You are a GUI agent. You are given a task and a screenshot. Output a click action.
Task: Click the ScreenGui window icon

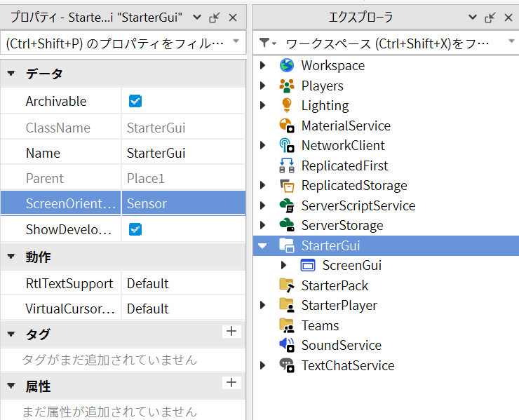(308, 266)
